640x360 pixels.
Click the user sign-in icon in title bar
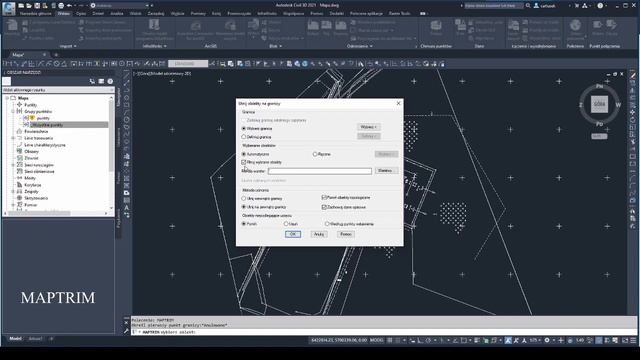(536, 6)
